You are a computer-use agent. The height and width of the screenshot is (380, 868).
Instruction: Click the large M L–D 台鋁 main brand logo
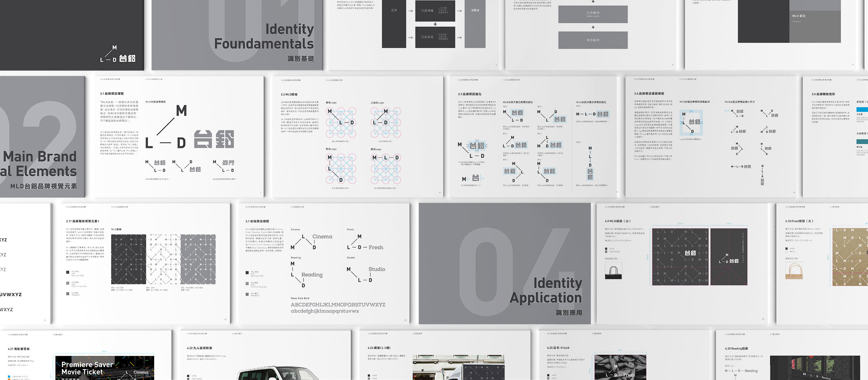click(190, 127)
